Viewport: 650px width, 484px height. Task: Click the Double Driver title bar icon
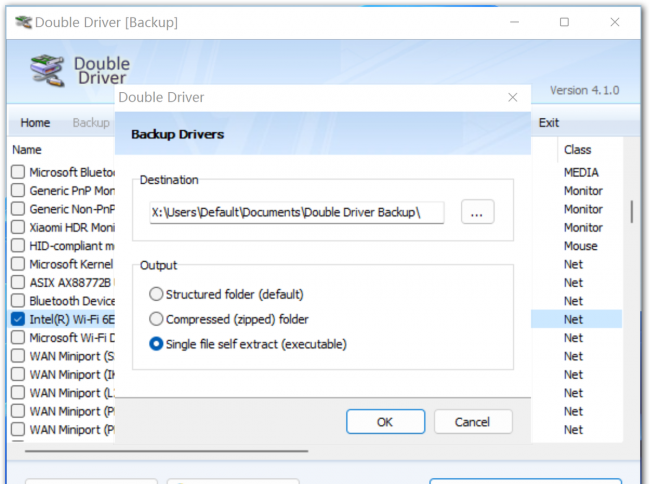[23, 22]
